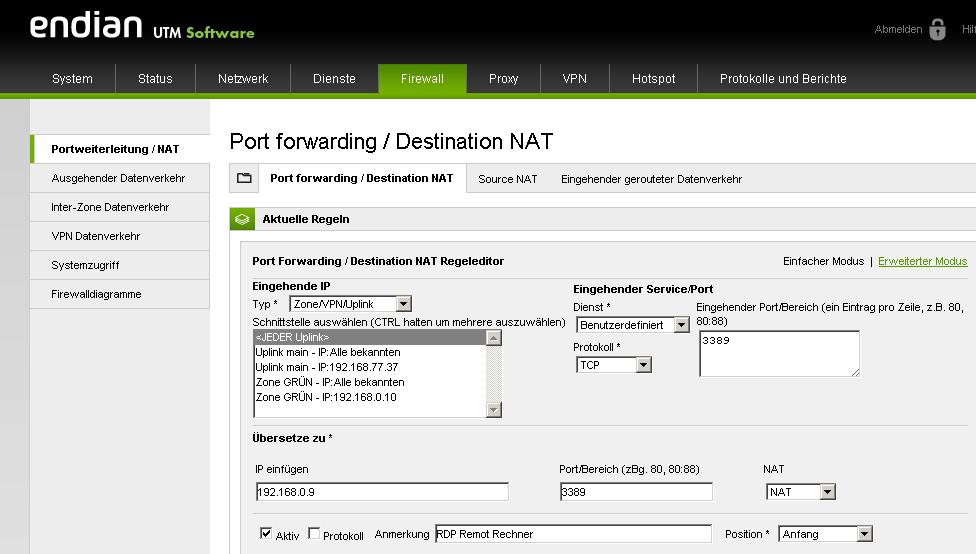
Task: Enable the Protokoll logging checkbox
Action: click(x=314, y=534)
